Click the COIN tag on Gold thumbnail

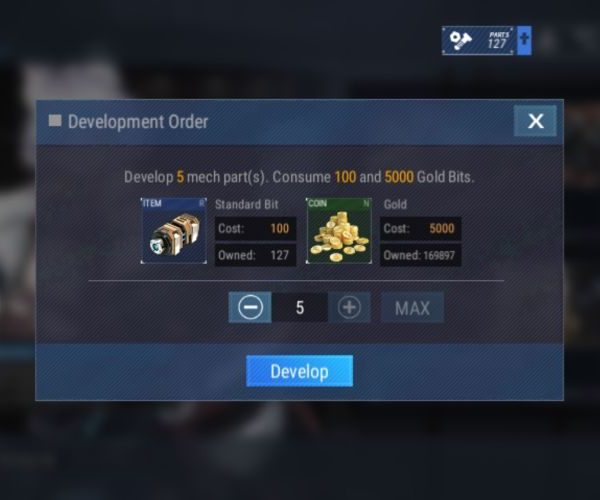(318, 203)
